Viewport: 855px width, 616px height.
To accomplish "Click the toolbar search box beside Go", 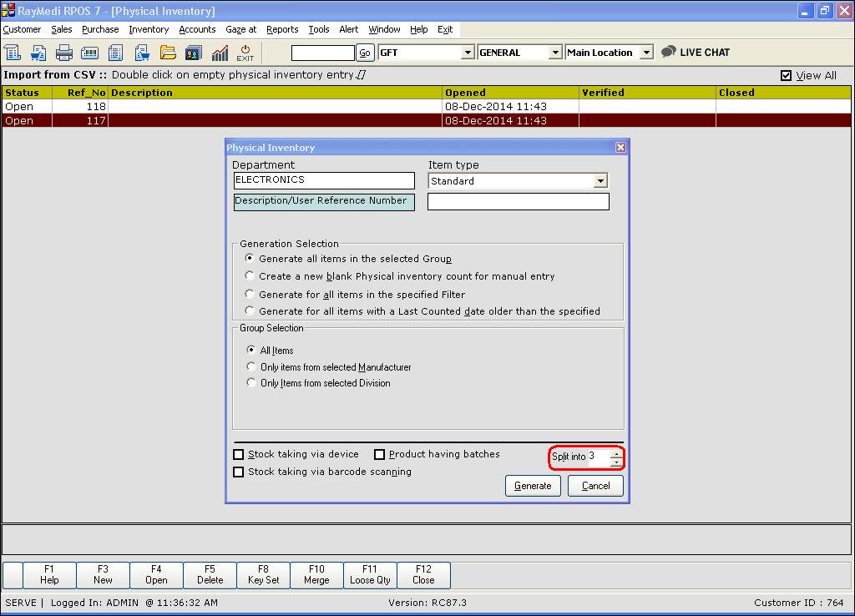I will click(323, 53).
